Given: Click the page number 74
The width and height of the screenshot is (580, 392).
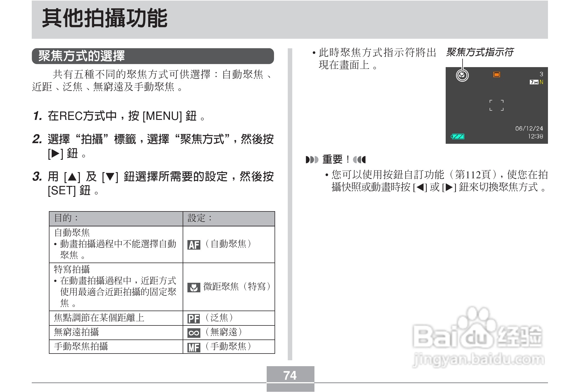Looking at the screenshot, I should 290,375.
